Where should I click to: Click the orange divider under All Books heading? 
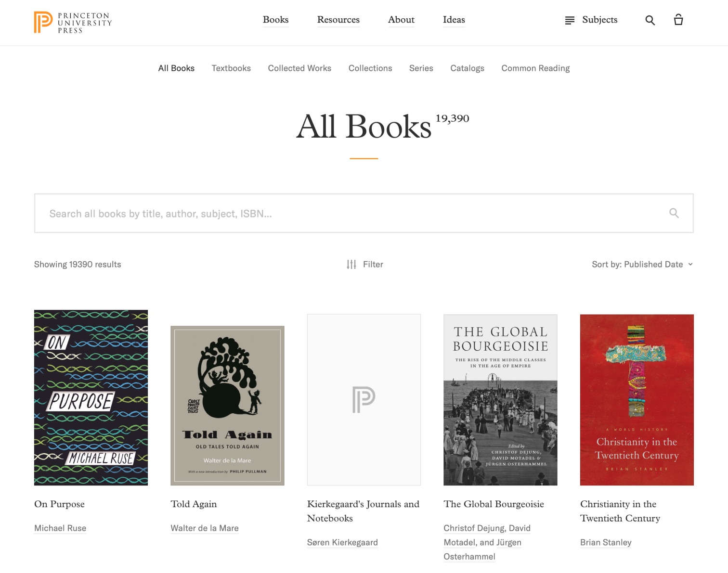click(x=364, y=157)
